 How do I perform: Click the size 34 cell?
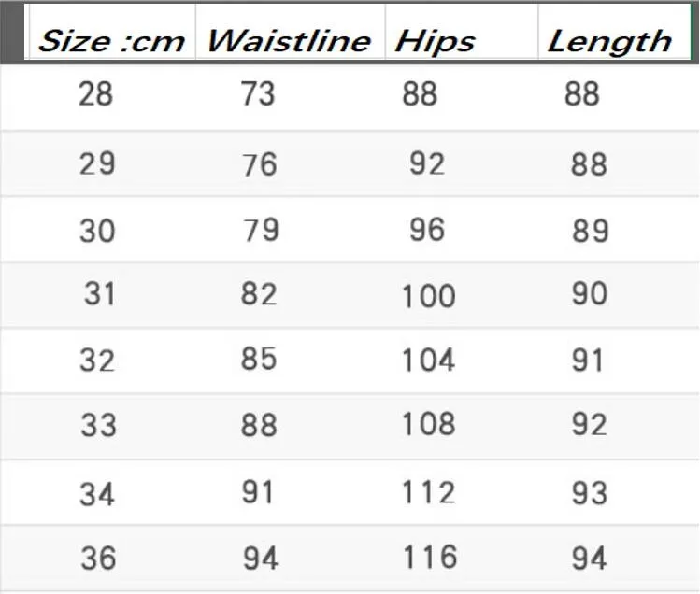point(97,495)
